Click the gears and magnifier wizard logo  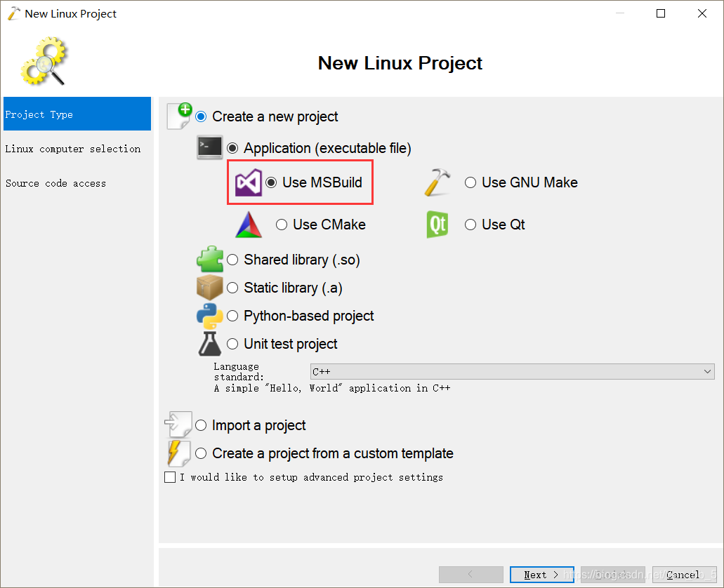[44, 61]
